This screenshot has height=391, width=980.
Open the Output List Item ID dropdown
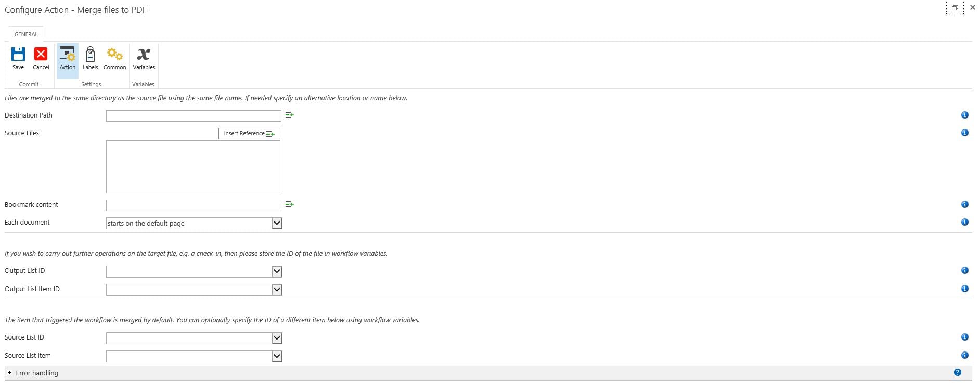277,290
